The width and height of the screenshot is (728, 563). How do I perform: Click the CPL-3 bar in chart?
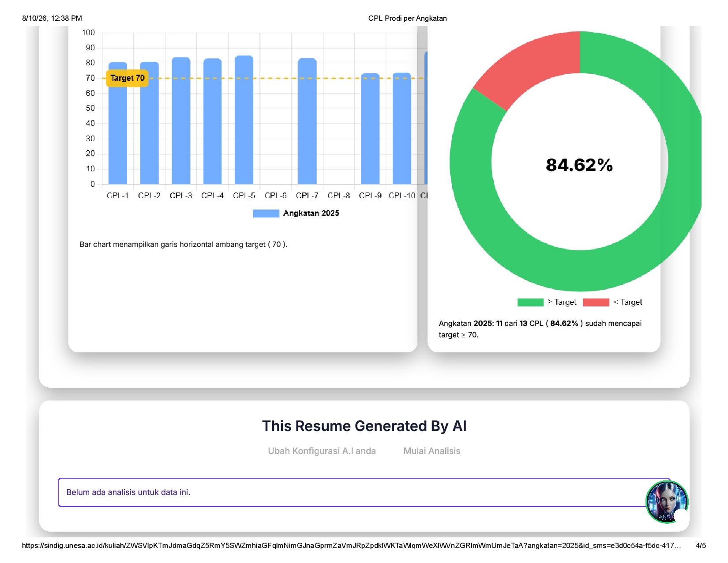(181, 121)
